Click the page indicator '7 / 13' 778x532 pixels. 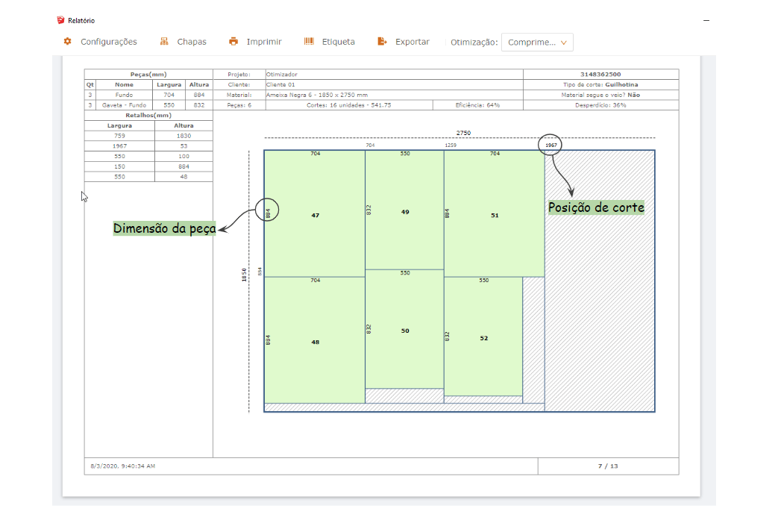(x=608, y=466)
